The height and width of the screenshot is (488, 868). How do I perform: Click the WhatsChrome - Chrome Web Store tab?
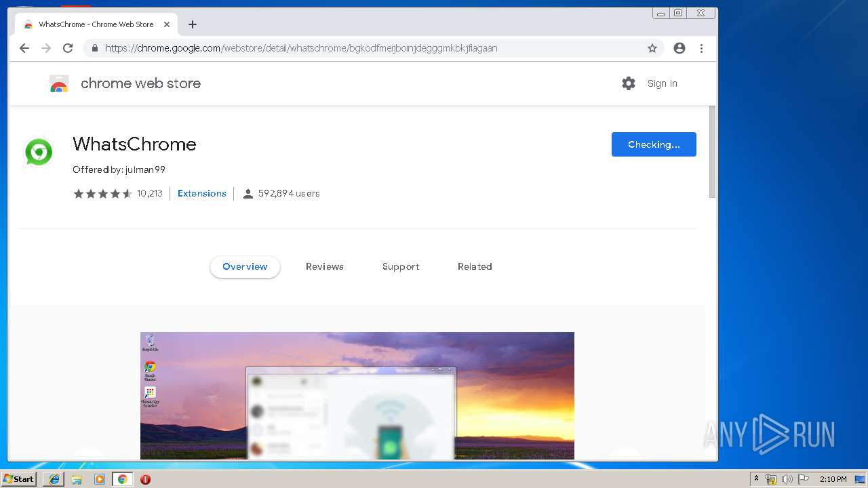click(x=95, y=24)
